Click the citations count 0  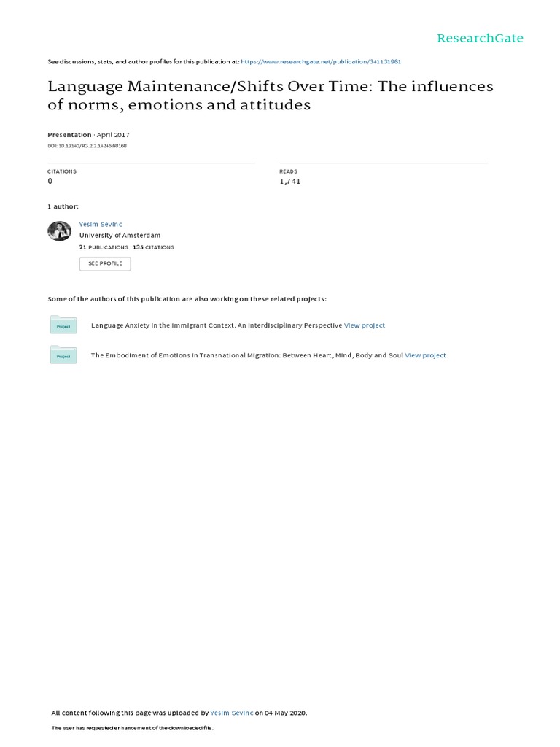tap(50, 181)
